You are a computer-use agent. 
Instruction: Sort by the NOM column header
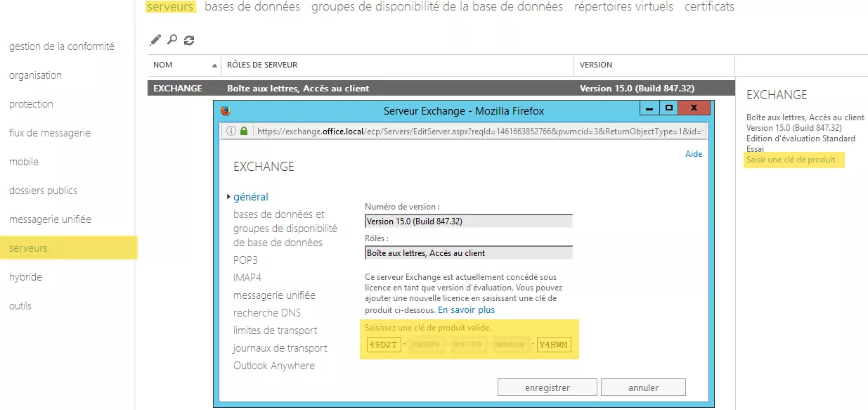point(184,65)
